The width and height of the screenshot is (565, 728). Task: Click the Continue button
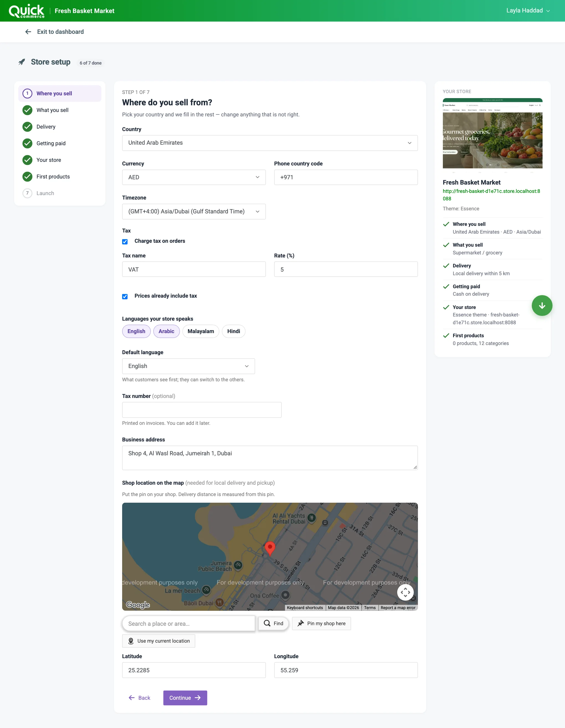[185, 698]
